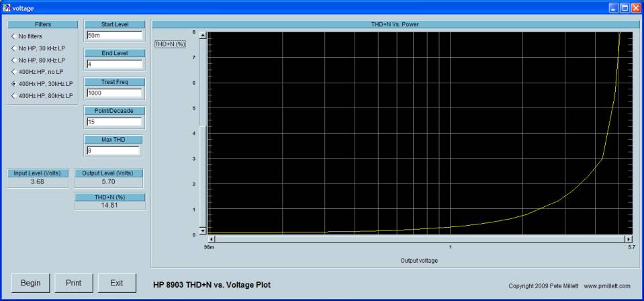This screenshot has height=301, width=644.
Task: Click the THD+N (%) plot legend label
Action: [x=171, y=44]
